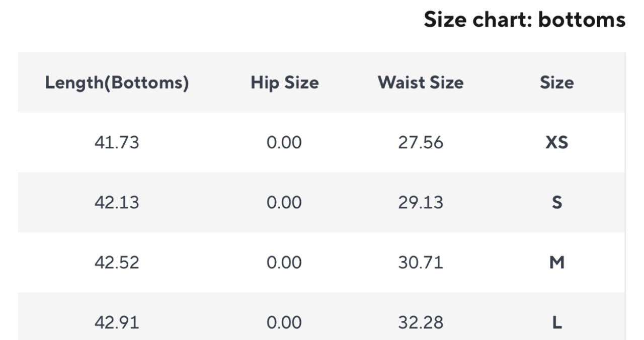Click waist value 27.56
This screenshot has height=340, width=644.
(x=421, y=142)
